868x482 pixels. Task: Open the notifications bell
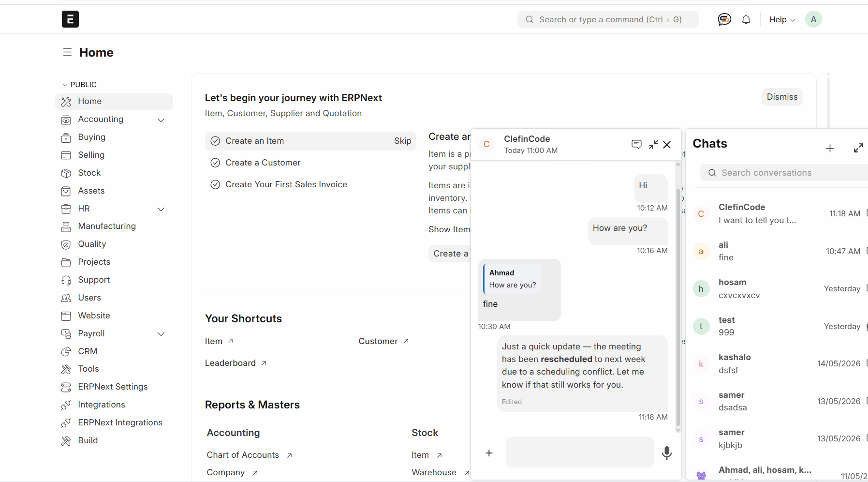[746, 19]
